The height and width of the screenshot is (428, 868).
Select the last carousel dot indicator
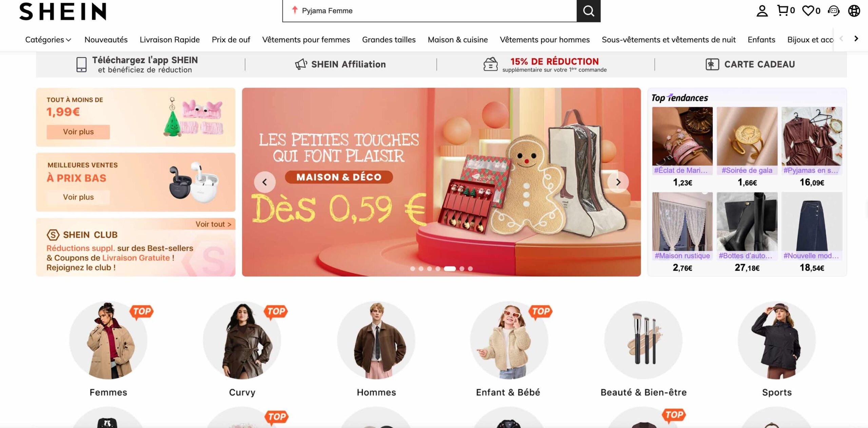coord(470,268)
